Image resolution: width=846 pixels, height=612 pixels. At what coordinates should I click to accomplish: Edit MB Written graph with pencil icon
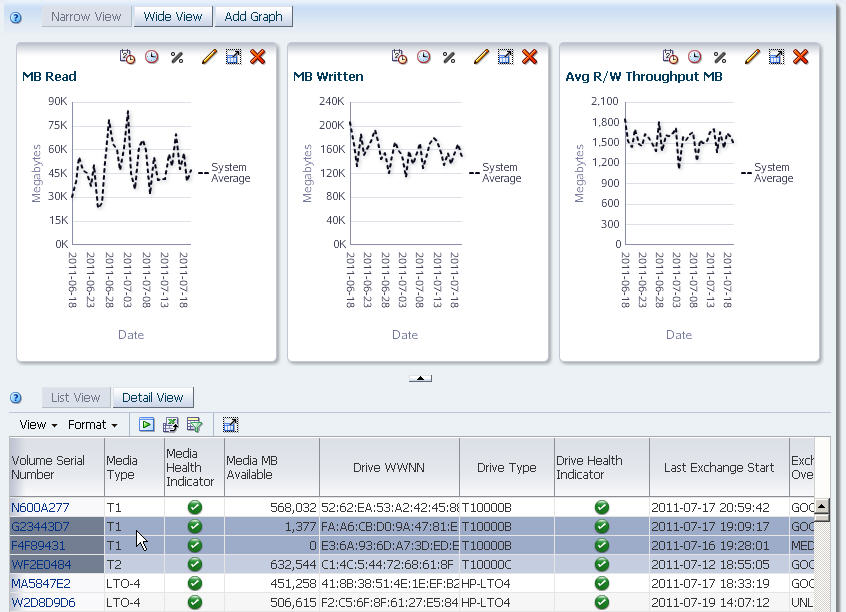[x=481, y=57]
